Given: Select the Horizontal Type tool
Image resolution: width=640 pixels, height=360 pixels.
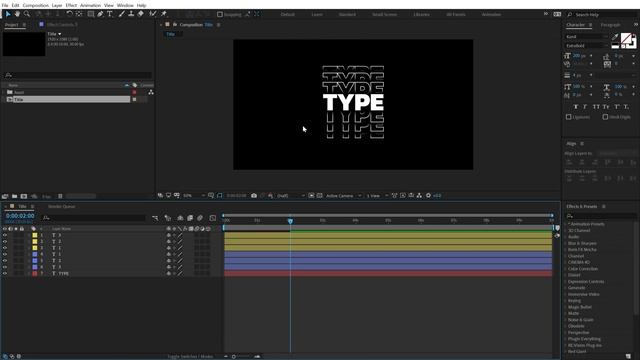Looking at the screenshot, I should click(110, 14).
